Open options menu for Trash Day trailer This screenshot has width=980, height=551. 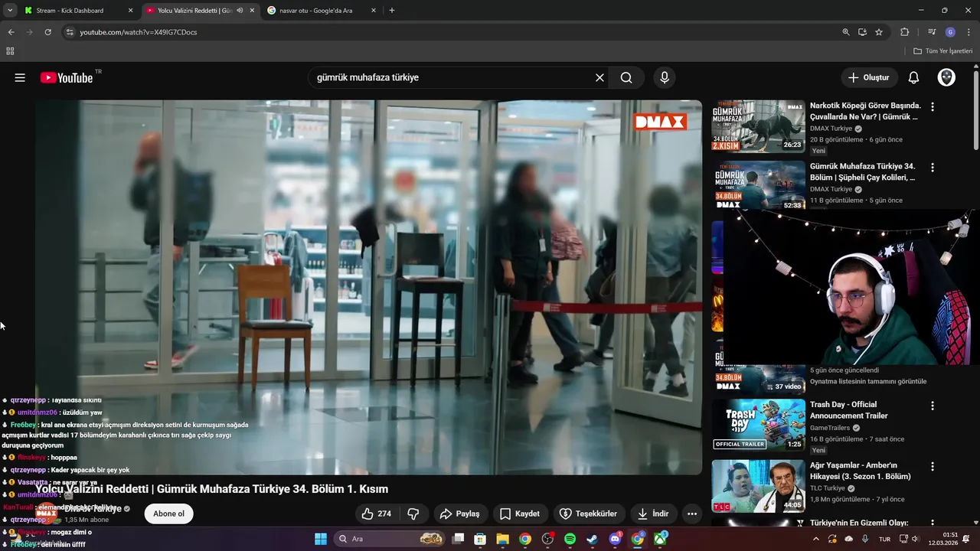click(932, 406)
